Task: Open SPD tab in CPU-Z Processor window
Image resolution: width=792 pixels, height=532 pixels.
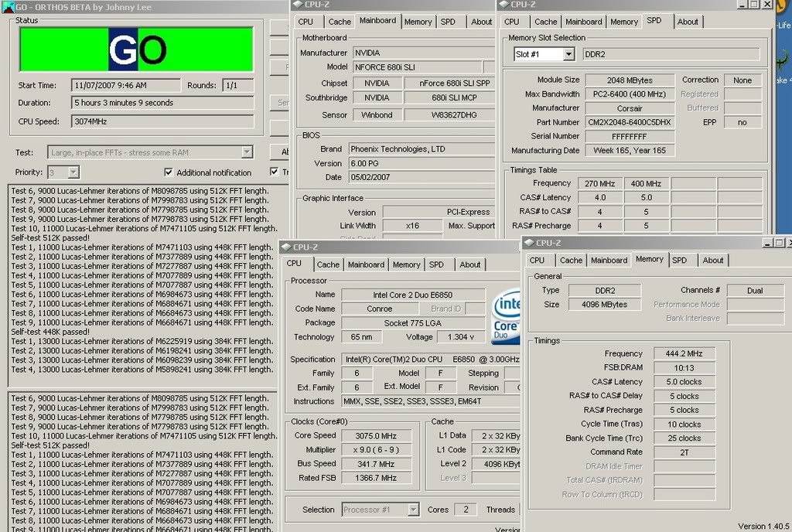Action: pyautogui.click(x=436, y=264)
